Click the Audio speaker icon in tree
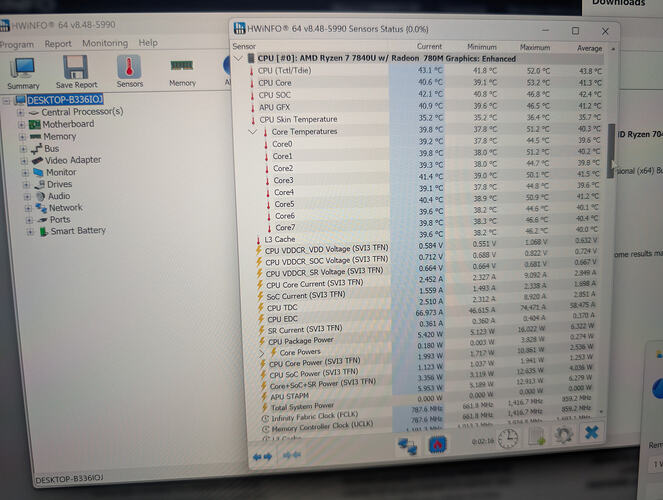This screenshot has height=500, width=663. [41, 197]
